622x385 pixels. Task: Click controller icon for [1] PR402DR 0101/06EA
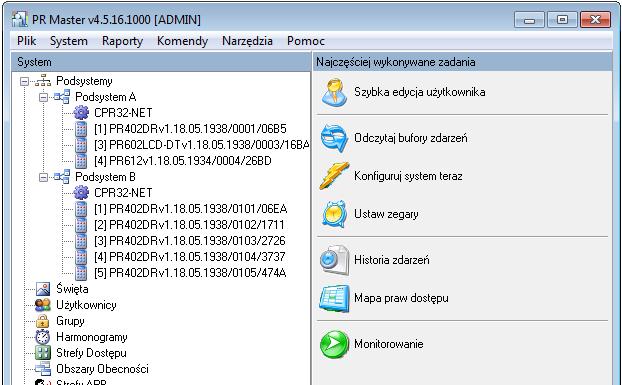click(81, 209)
